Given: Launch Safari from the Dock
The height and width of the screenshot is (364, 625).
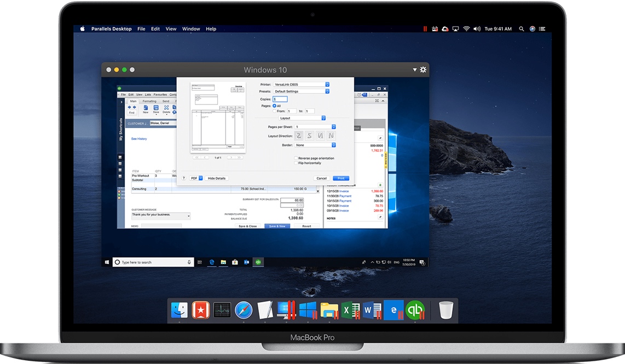Looking at the screenshot, I should [243, 310].
